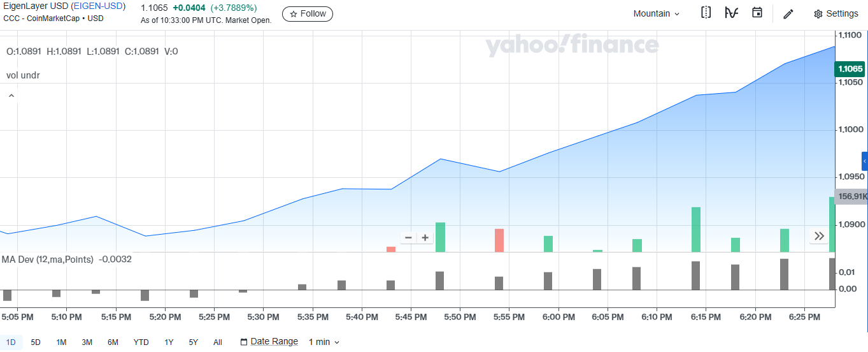Click the vol undr indicator label
The height and width of the screenshot is (352, 868).
point(23,75)
